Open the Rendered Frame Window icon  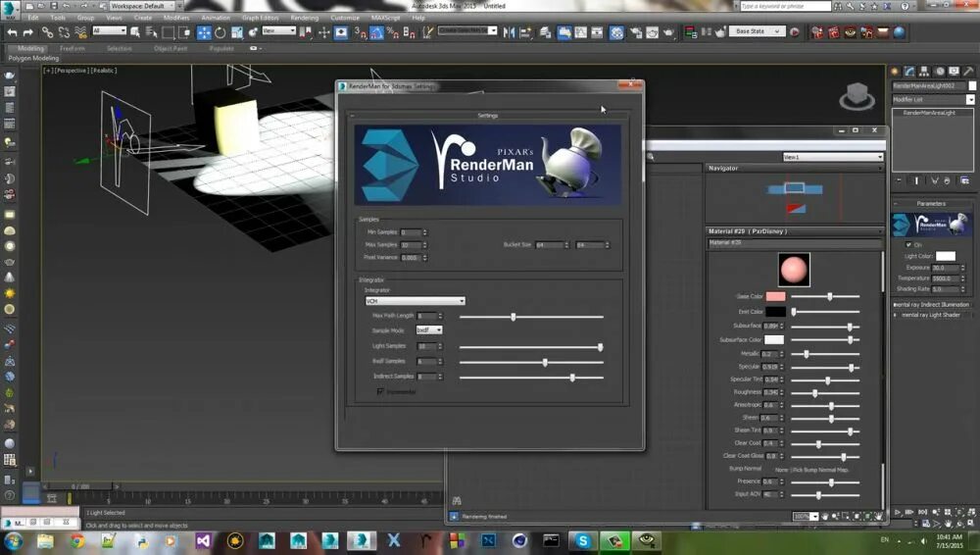[x=652, y=32]
